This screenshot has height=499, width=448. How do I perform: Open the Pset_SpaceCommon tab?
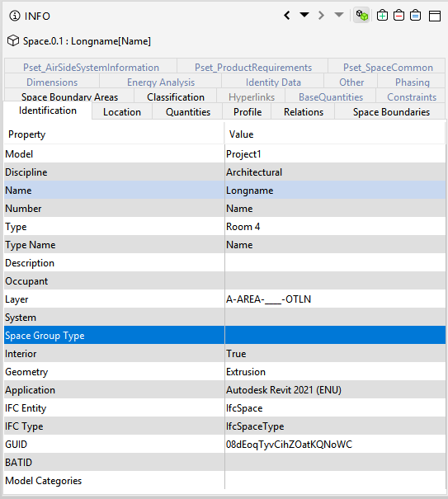click(388, 68)
